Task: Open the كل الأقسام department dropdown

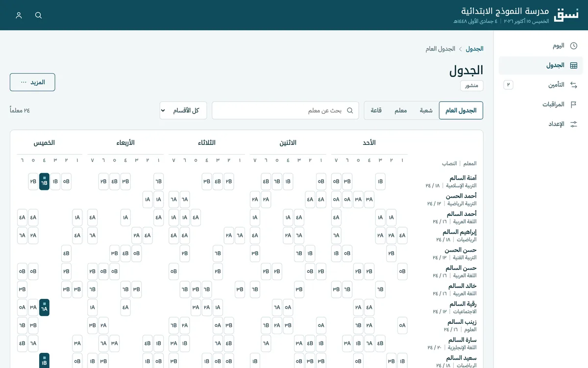Action: 183,110
